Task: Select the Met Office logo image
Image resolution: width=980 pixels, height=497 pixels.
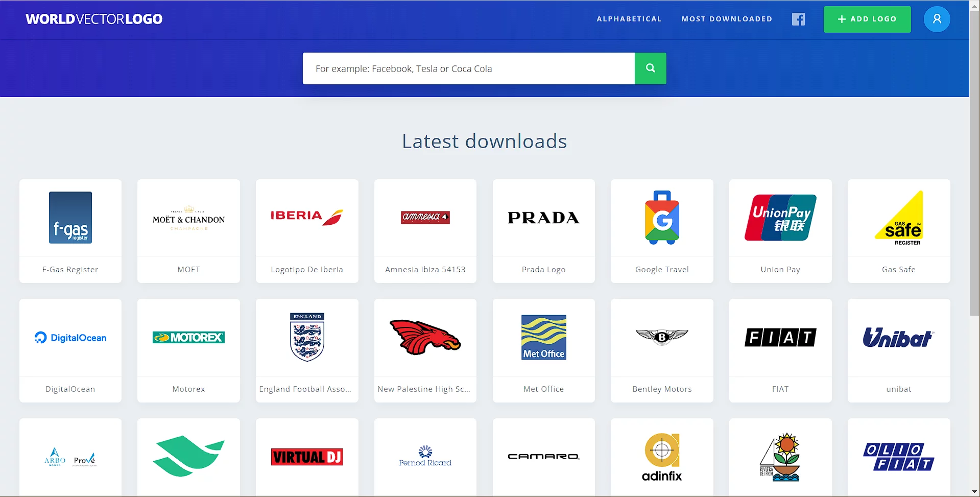Action: pyautogui.click(x=543, y=337)
